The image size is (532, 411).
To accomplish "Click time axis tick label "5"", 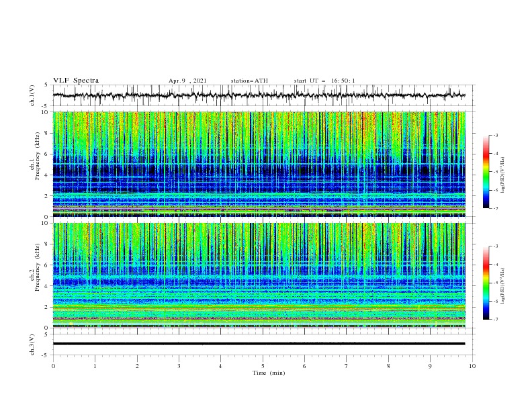I will [263, 366].
